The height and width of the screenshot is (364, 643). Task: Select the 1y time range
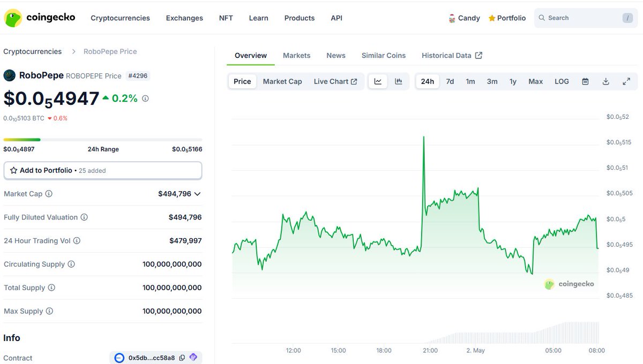pos(513,81)
